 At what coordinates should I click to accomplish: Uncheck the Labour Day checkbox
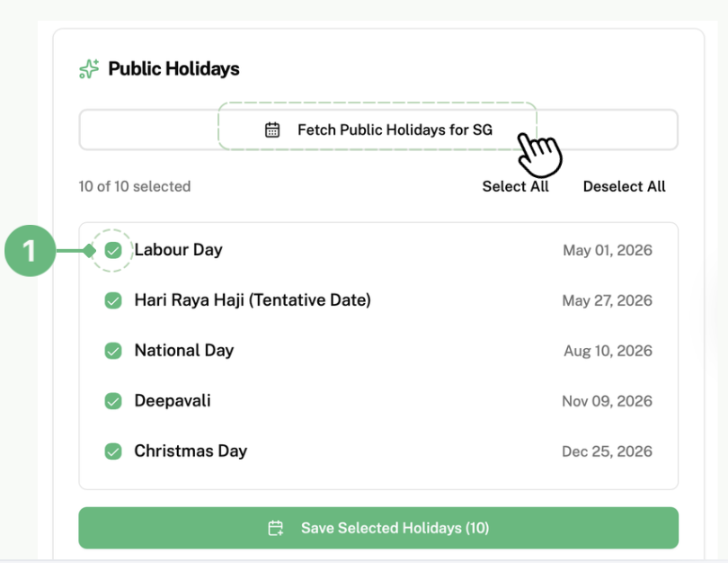pos(113,250)
